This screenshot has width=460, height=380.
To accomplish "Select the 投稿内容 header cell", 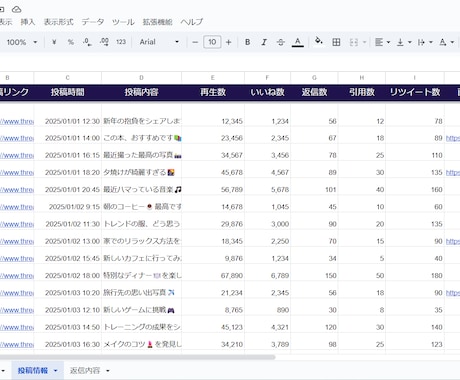I will pos(141,92).
